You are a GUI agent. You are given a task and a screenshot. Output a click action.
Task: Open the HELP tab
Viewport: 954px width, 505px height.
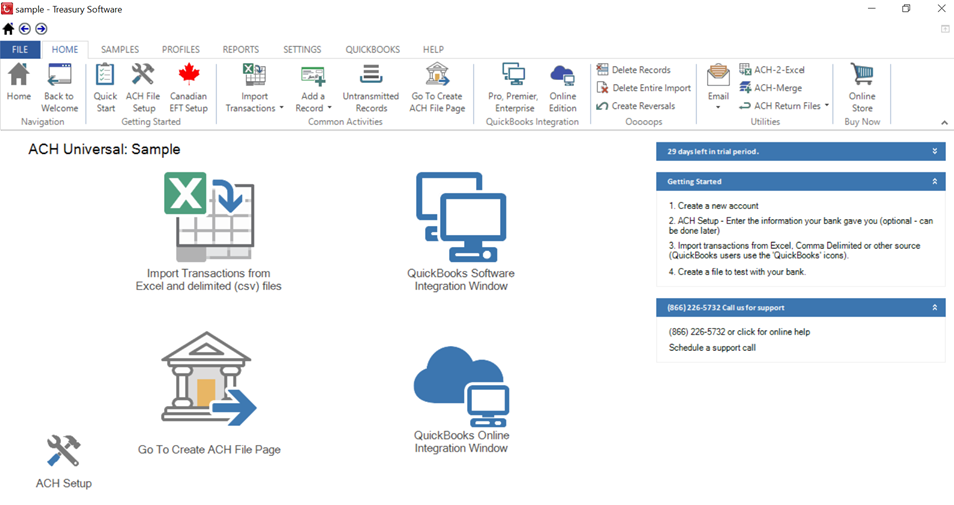(433, 49)
